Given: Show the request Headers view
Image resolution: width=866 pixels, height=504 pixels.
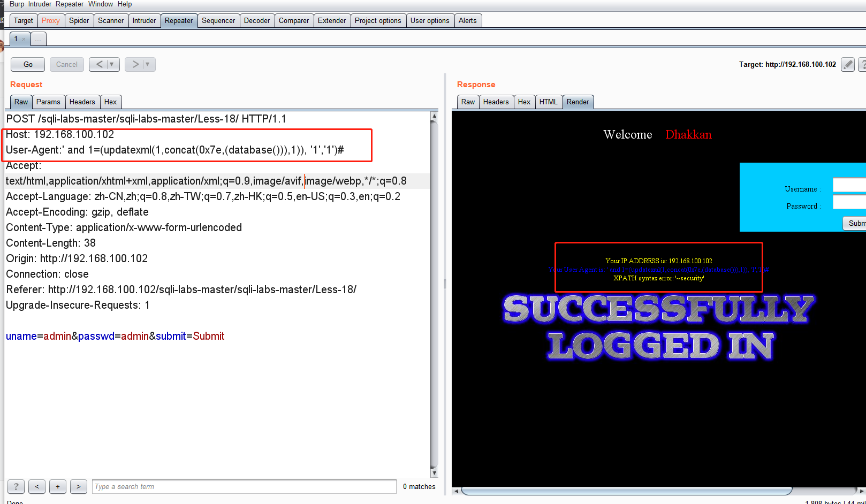Looking at the screenshot, I should tap(82, 102).
